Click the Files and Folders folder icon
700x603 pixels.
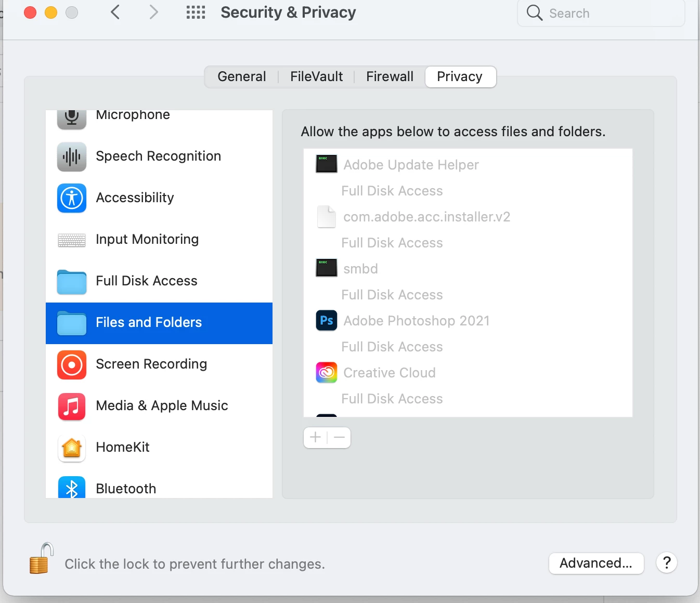pyautogui.click(x=72, y=323)
